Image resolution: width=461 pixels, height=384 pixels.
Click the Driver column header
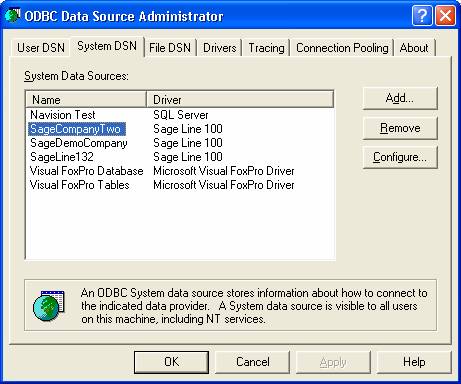[240, 99]
